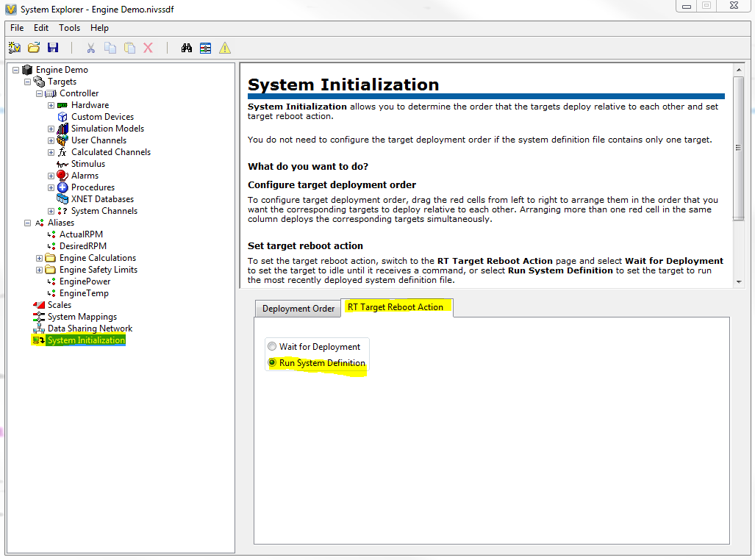Open the Edit menu
Image resolution: width=755 pixels, height=560 pixels.
coord(41,28)
